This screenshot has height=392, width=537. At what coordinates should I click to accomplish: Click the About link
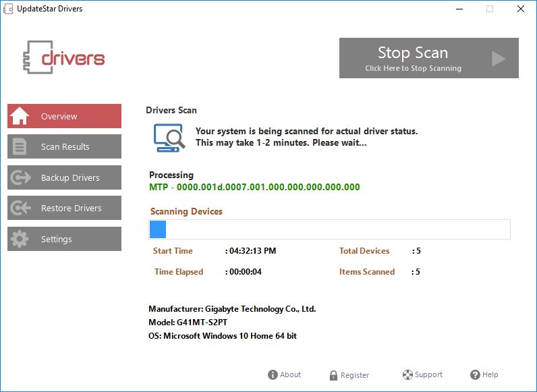[290, 374]
